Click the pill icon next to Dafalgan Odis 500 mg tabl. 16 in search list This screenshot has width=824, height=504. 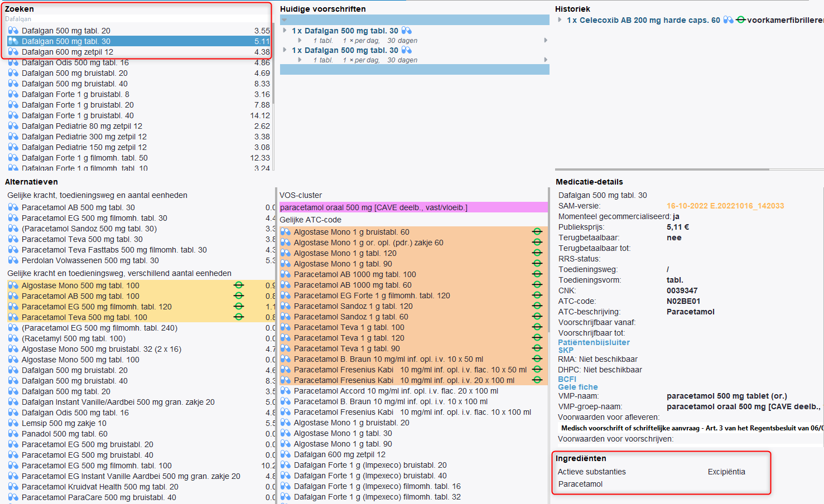tap(13, 62)
